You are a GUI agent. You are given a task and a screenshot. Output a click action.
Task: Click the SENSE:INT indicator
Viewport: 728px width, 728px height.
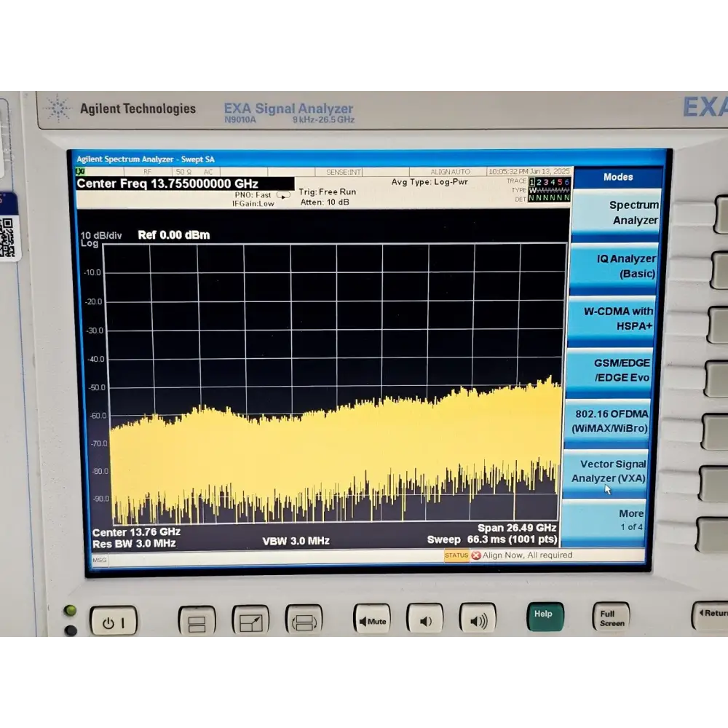pos(343,173)
